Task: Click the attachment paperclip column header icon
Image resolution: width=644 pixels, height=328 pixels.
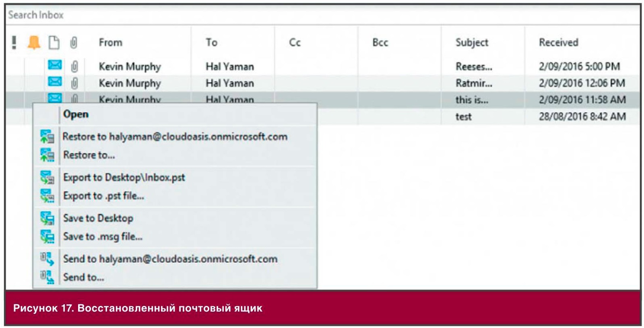Action: click(x=74, y=42)
